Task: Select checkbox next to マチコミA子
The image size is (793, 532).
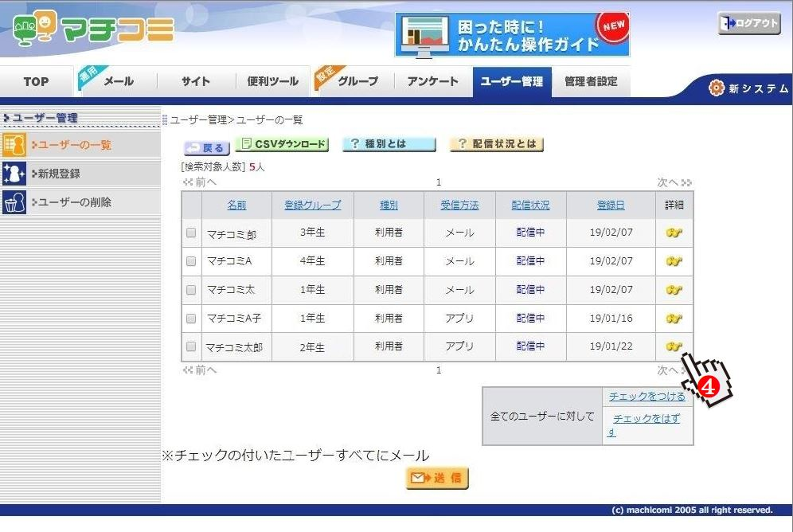Action: tap(191, 319)
